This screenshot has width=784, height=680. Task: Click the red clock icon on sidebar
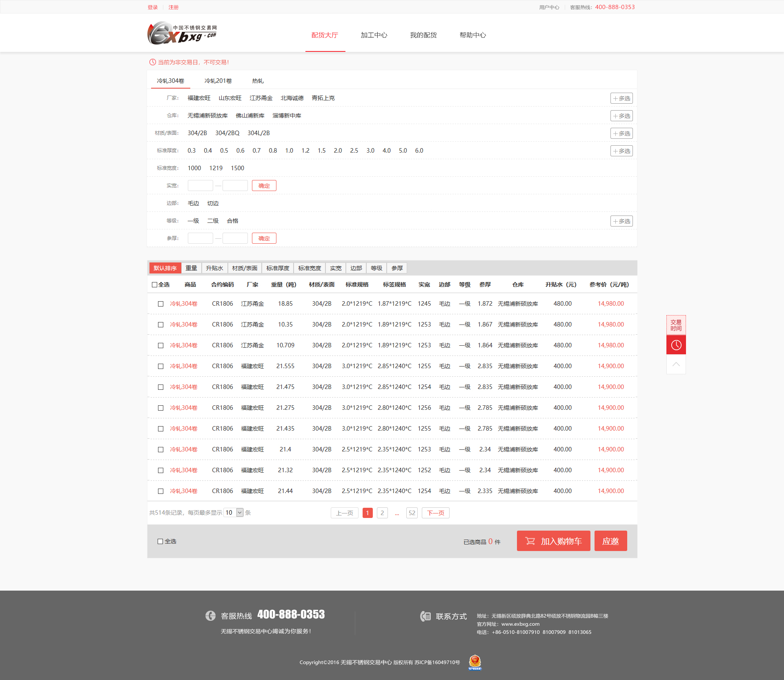(x=676, y=345)
